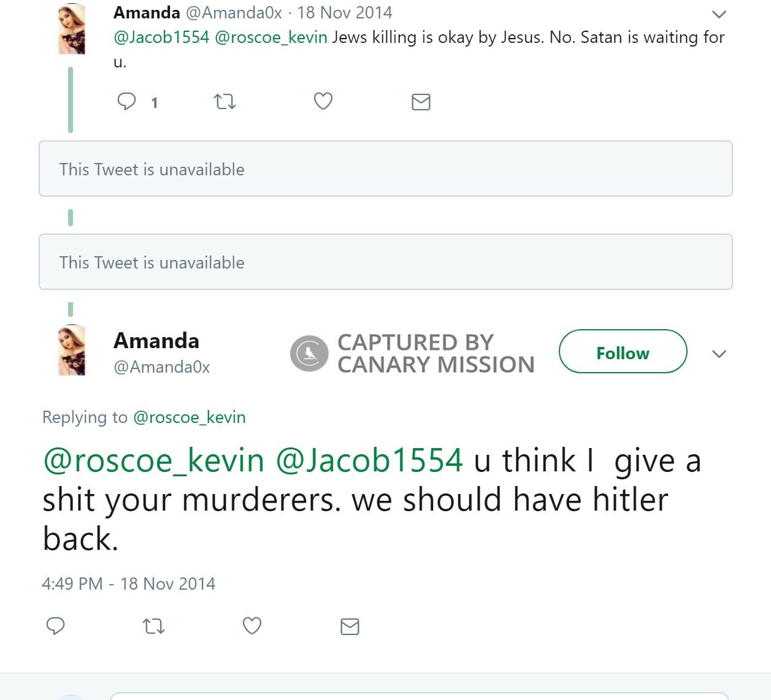771x700 pixels.
Task: Send the bottom tweet via Direct Message
Action: 350,626
